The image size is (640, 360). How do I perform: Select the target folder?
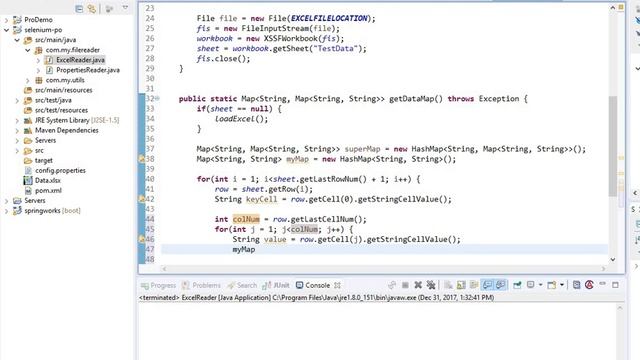coord(44,160)
